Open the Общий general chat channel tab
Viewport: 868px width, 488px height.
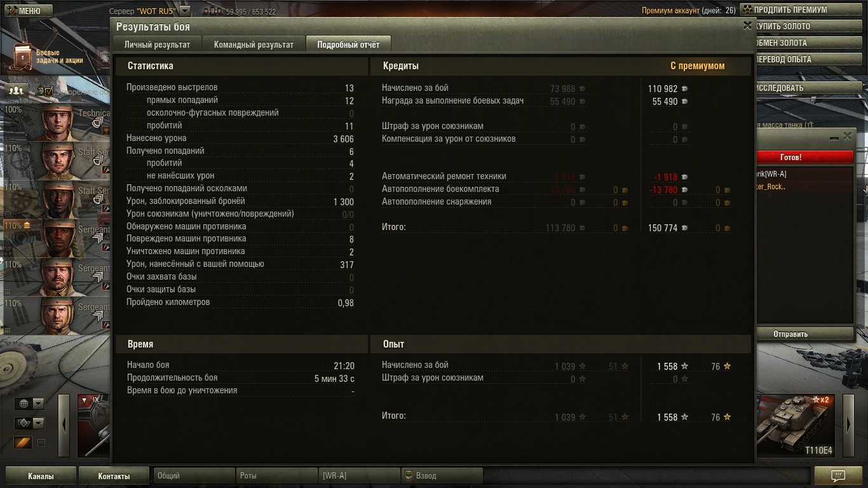pos(194,475)
